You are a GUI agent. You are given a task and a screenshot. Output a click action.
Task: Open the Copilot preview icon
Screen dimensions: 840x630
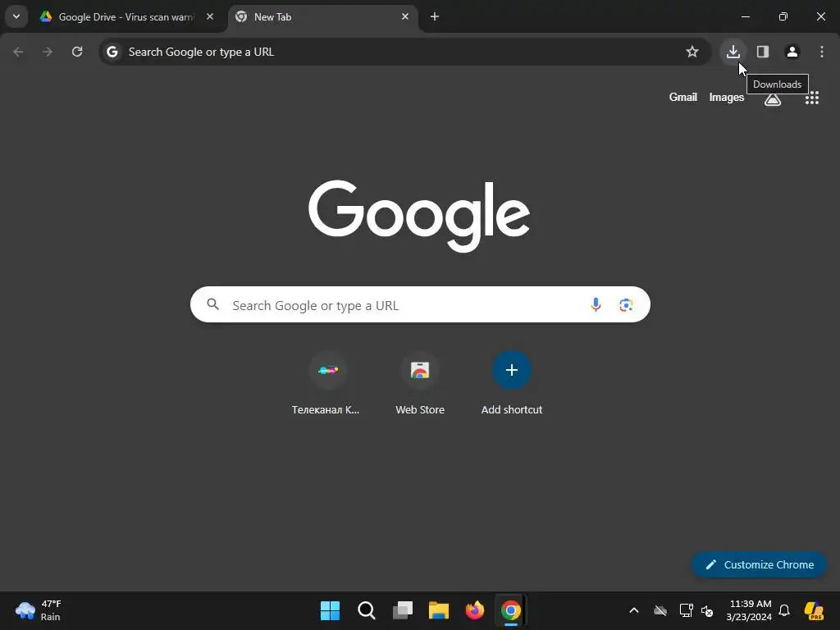(815, 610)
